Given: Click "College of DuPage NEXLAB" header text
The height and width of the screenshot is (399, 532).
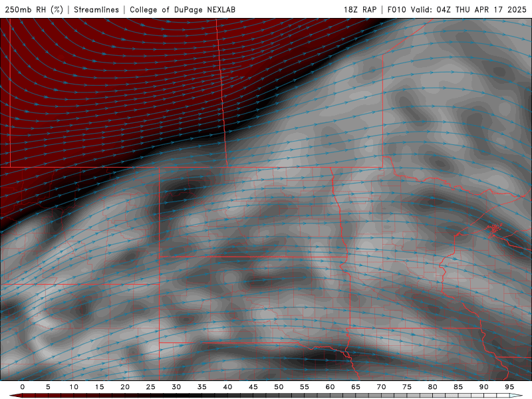Looking at the screenshot, I should coord(182,9).
